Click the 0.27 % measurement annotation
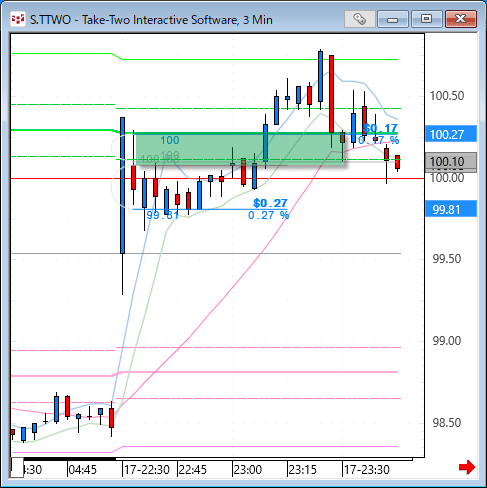The width and height of the screenshot is (487, 488). click(x=268, y=215)
